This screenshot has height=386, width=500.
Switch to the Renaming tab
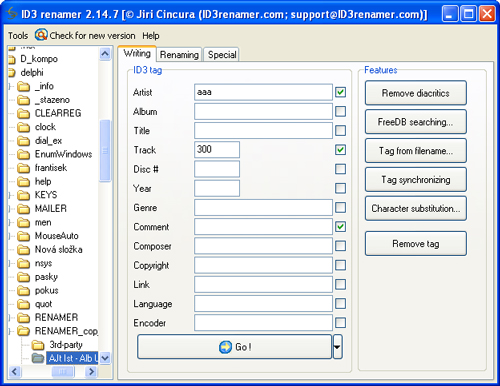179,54
